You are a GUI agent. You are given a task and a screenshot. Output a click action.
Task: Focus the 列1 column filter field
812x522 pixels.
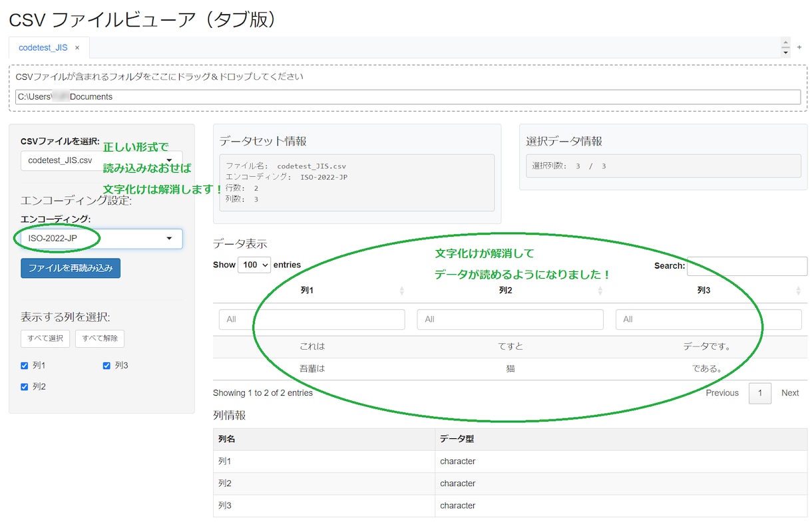(312, 319)
